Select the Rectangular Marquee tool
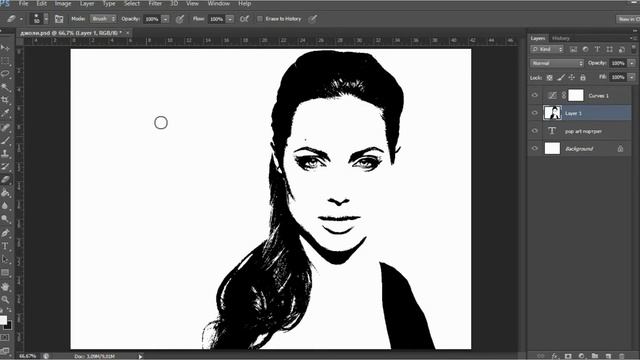The height and width of the screenshot is (360, 640). [5, 61]
